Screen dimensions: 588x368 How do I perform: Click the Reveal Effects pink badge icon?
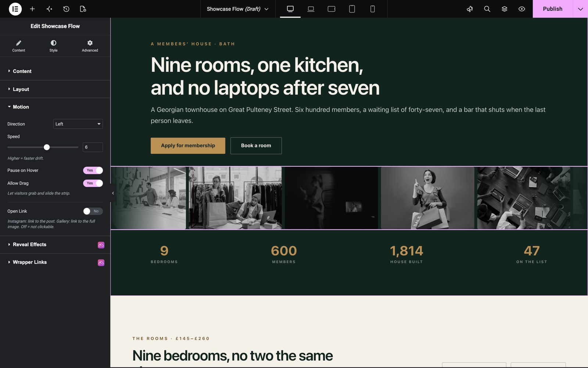tap(101, 245)
